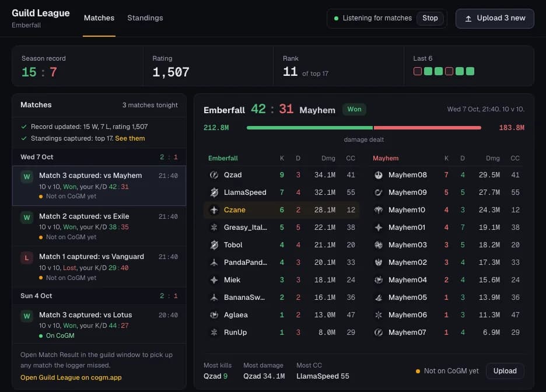The image size is (546, 392).
Task: Click the 183.8M Mayhem damage total
Action: tap(511, 128)
